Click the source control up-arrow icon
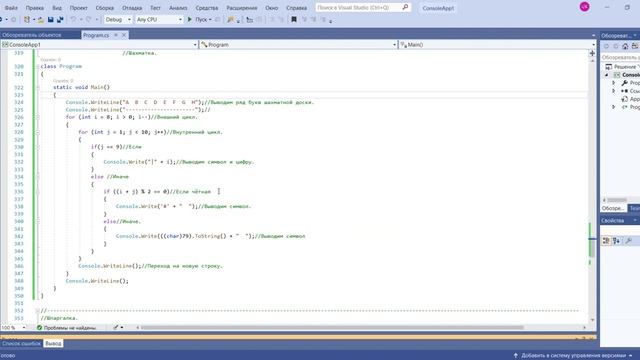 516,356
